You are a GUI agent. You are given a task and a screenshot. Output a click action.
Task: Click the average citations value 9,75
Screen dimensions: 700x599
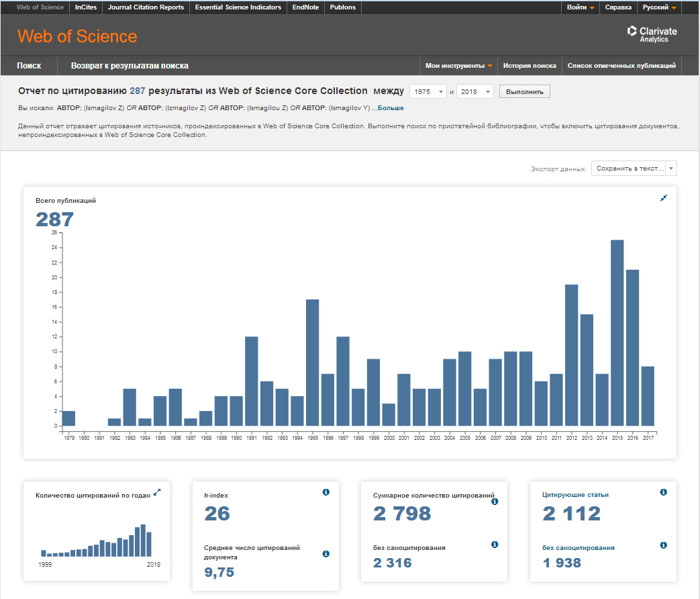tap(219, 572)
